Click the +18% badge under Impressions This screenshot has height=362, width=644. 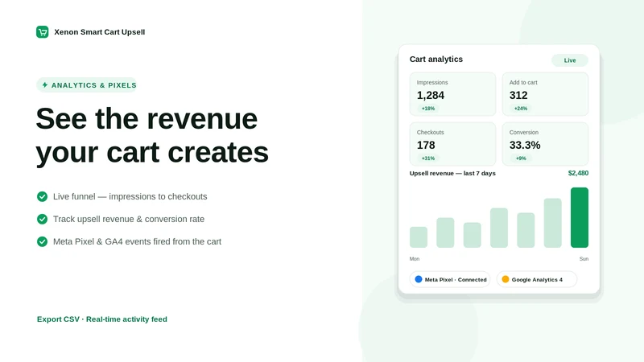pyautogui.click(x=428, y=109)
